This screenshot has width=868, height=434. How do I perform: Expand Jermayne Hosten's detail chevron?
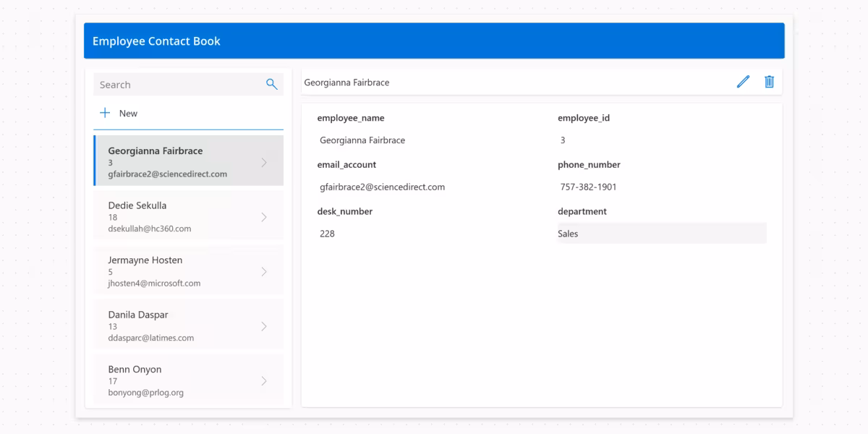264,271
